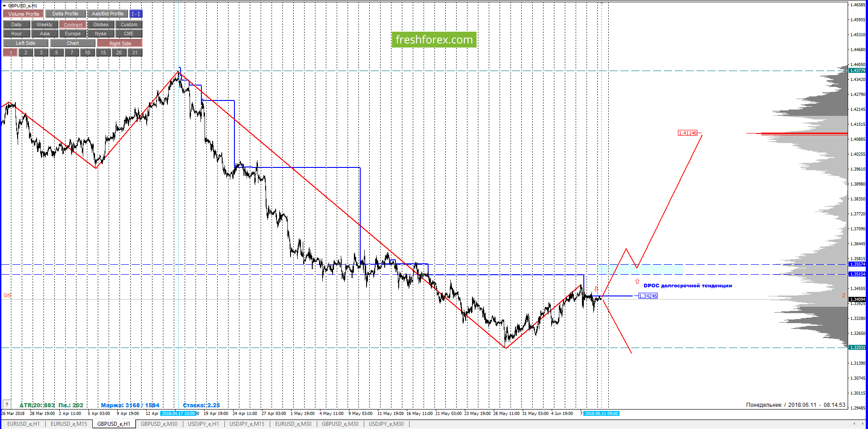Click the 1.35154 level on the price axis

[x=857, y=274]
